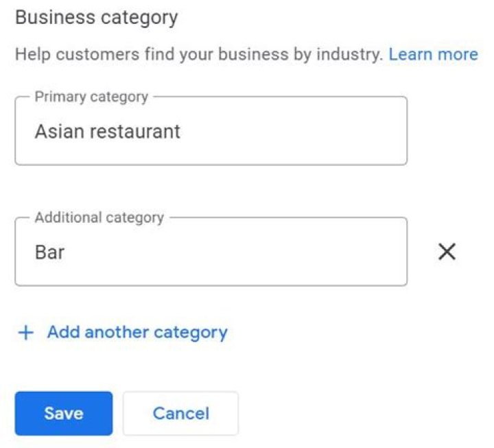Click the word 'restaurant' in primary category
Screen dimensions: 494x448
(x=137, y=131)
